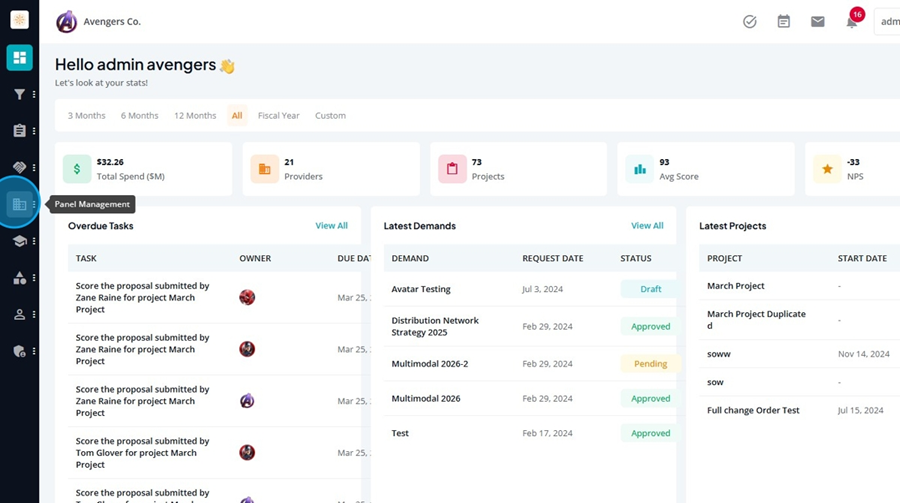Open the soww project row

800,354
